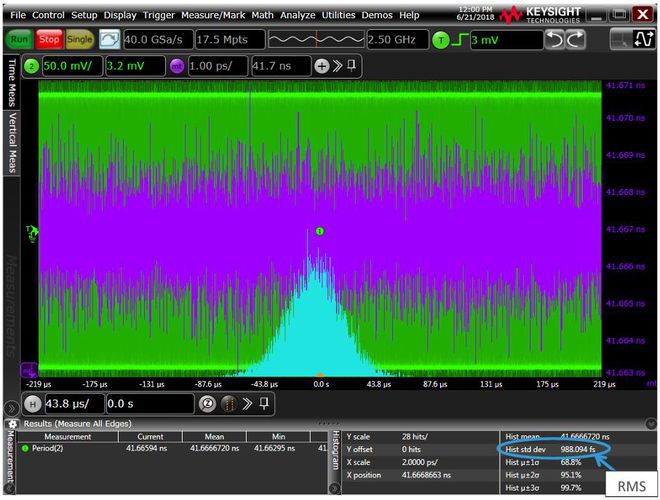Click the X scale value 2.0000 ps/
660x500 pixels.
420,462
